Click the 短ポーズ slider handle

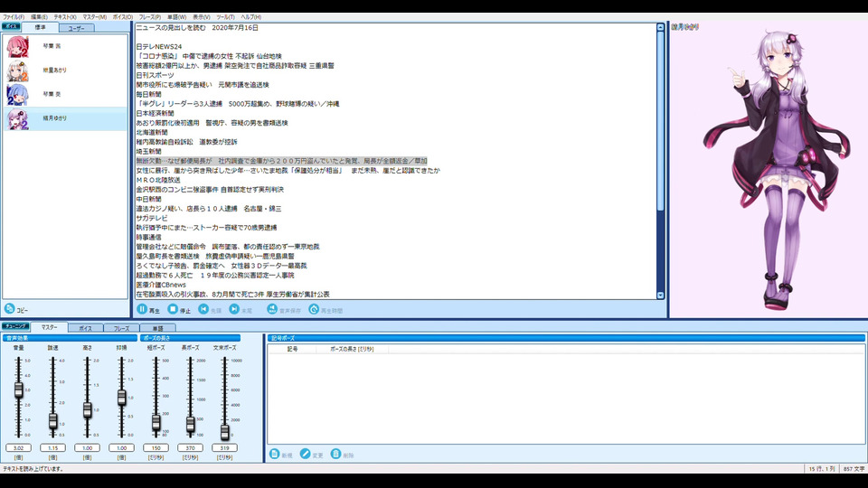[156, 423]
